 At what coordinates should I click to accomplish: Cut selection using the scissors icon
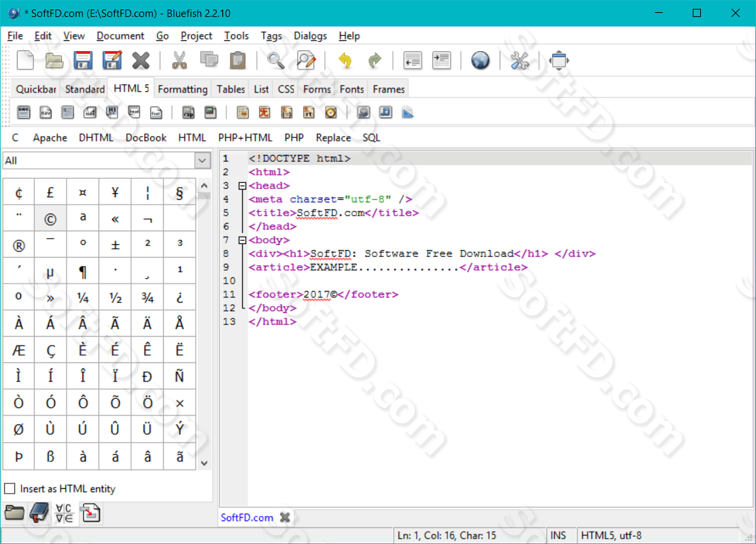click(179, 61)
